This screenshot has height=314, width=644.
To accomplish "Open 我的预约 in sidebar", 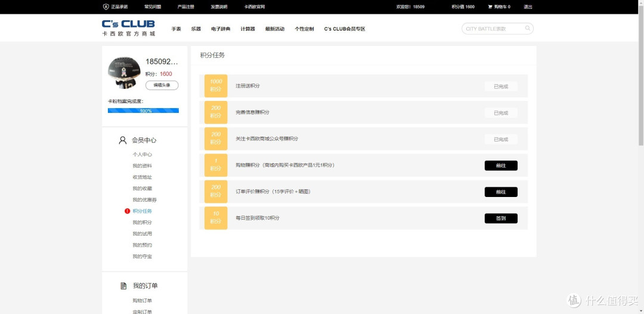I will [142, 245].
